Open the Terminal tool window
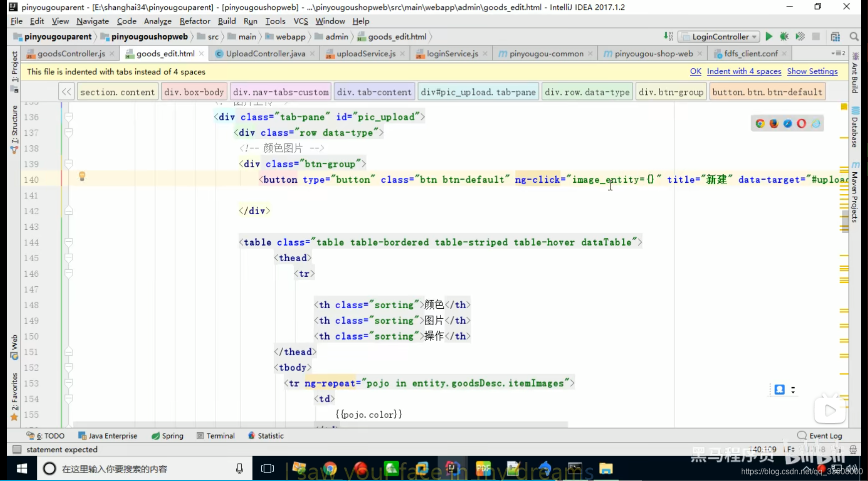 tap(216, 436)
